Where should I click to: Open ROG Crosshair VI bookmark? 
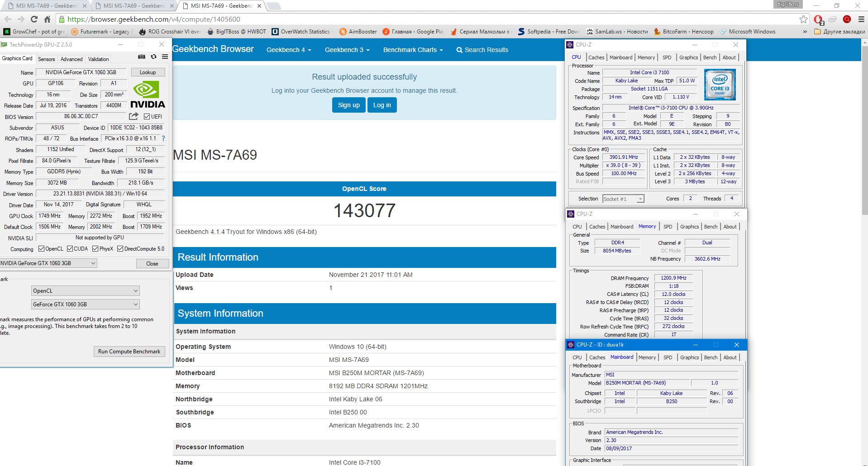pos(170,32)
